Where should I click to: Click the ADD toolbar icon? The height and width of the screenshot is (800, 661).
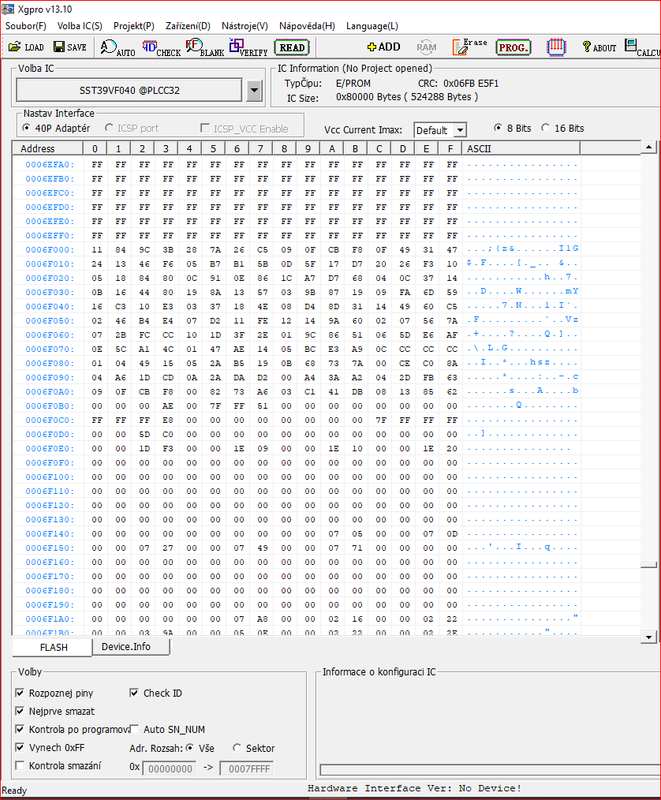[x=384, y=47]
